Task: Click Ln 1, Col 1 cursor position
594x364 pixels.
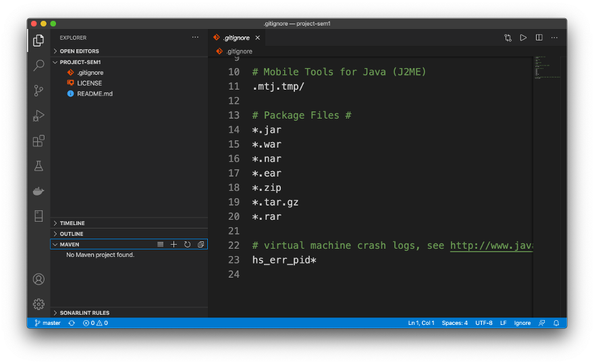Action: (421, 323)
